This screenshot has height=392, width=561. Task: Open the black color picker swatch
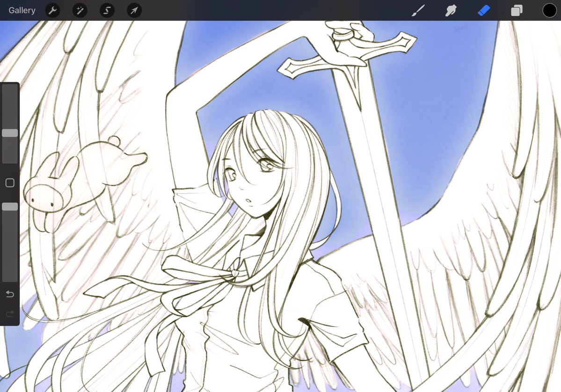(550, 10)
